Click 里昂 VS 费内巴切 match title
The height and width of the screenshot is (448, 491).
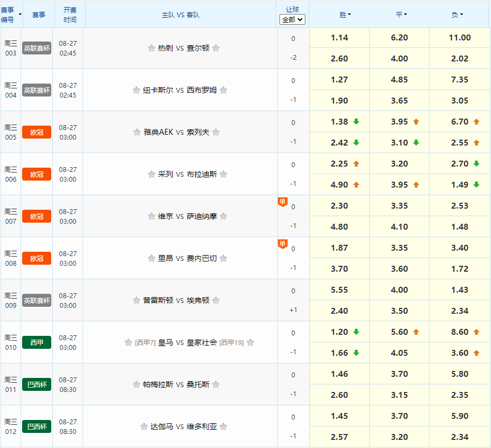click(x=187, y=258)
